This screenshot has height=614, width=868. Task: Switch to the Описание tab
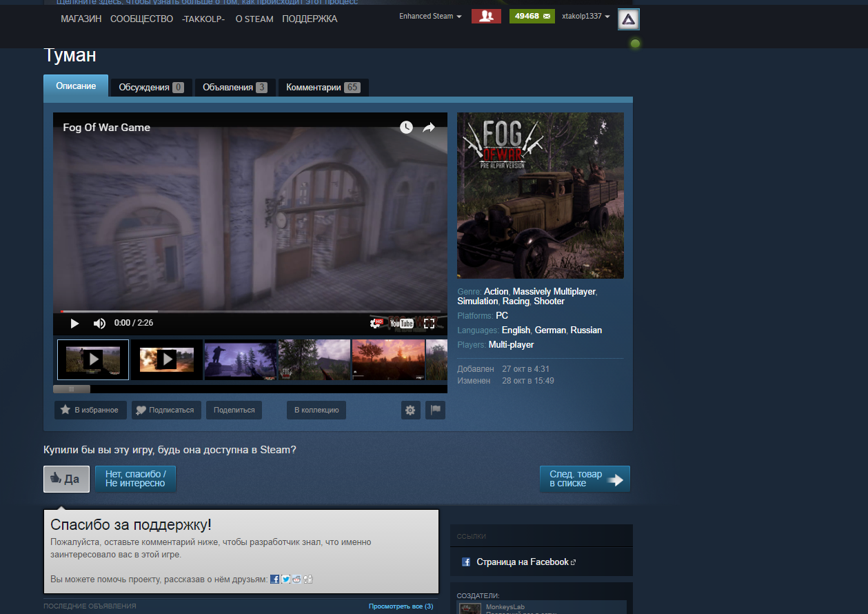[x=76, y=86]
